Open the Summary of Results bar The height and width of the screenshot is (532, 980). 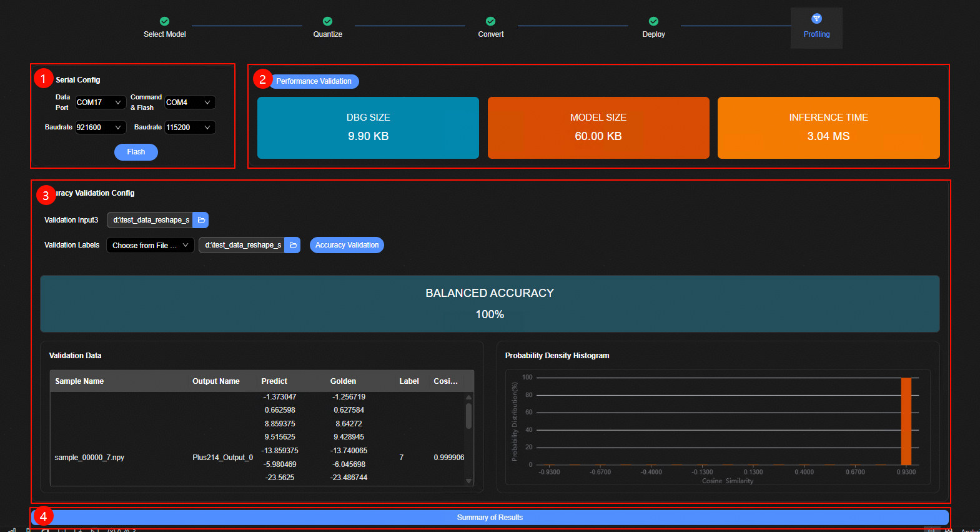tap(490, 518)
